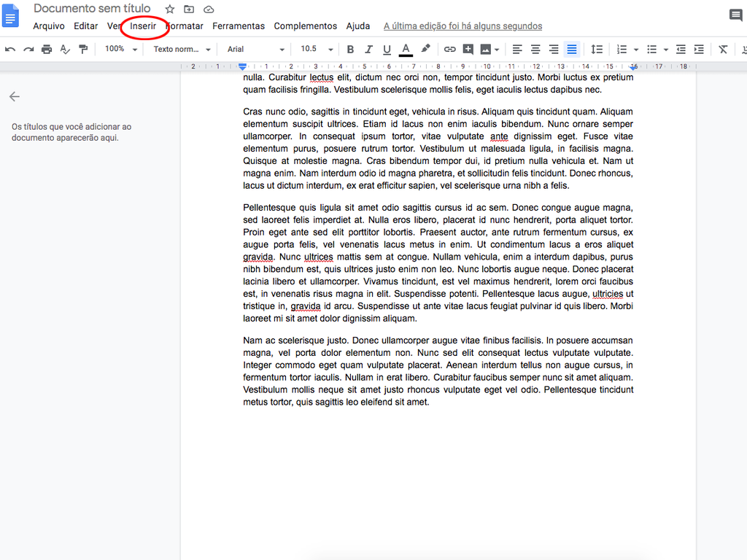Viewport: 747px width, 560px height.
Task: Increase the indent
Action: tap(699, 49)
